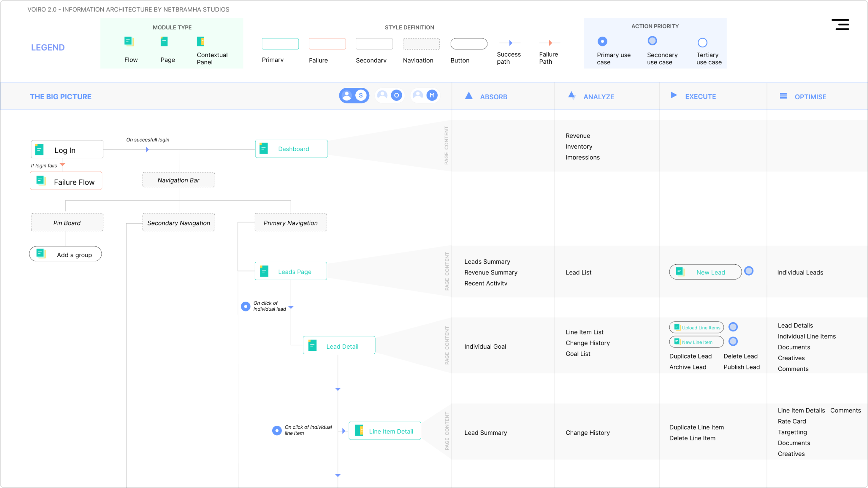Viewport: 868px width, 488px height.
Task: Click the Log In node flow icon
Action: pos(39,149)
